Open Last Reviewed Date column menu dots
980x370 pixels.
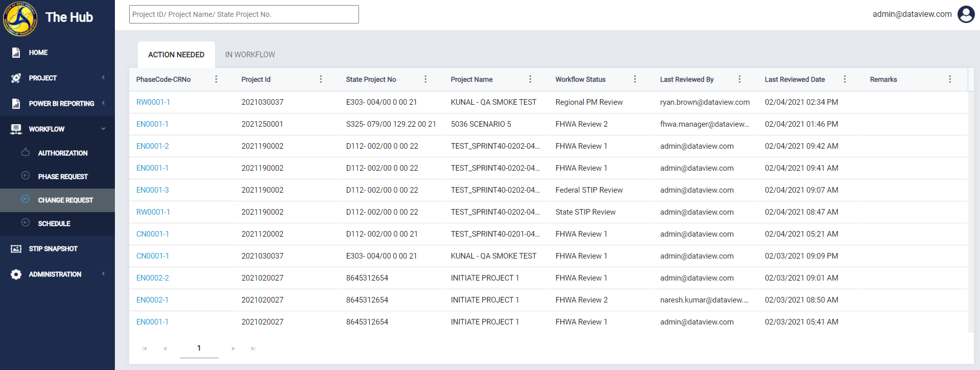[x=845, y=79]
